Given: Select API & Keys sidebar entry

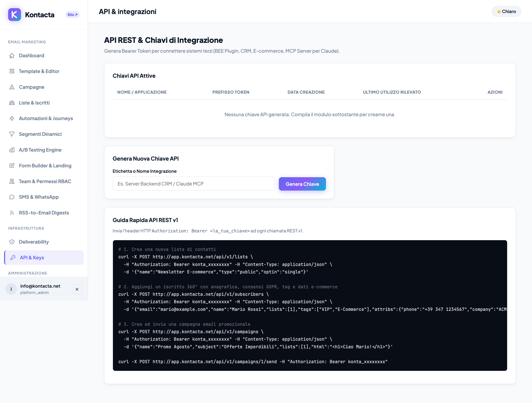Looking at the screenshot, I should point(44,257).
